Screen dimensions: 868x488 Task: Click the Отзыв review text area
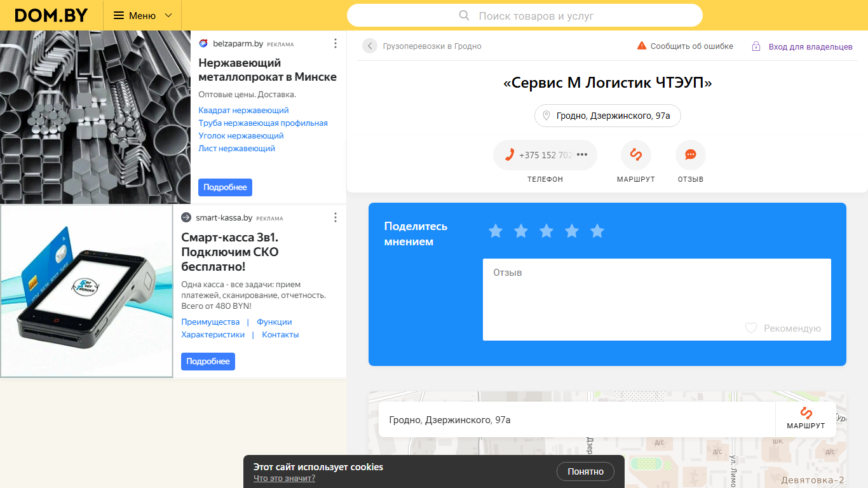pyautogui.click(x=657, y=299)
